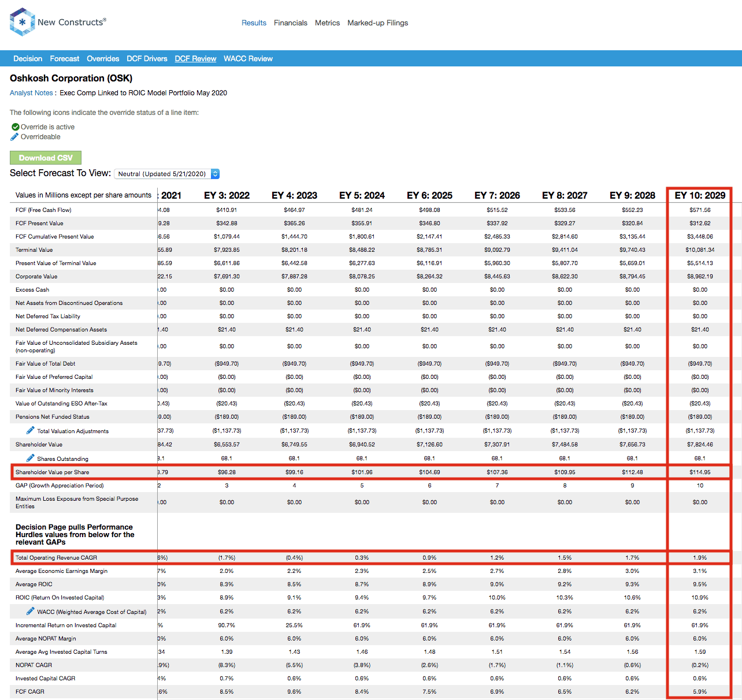Click the Average ROIC value '9.5%'
Image resolution: width=742 pixels, height=700 pixels.
(x=700, y=584)
